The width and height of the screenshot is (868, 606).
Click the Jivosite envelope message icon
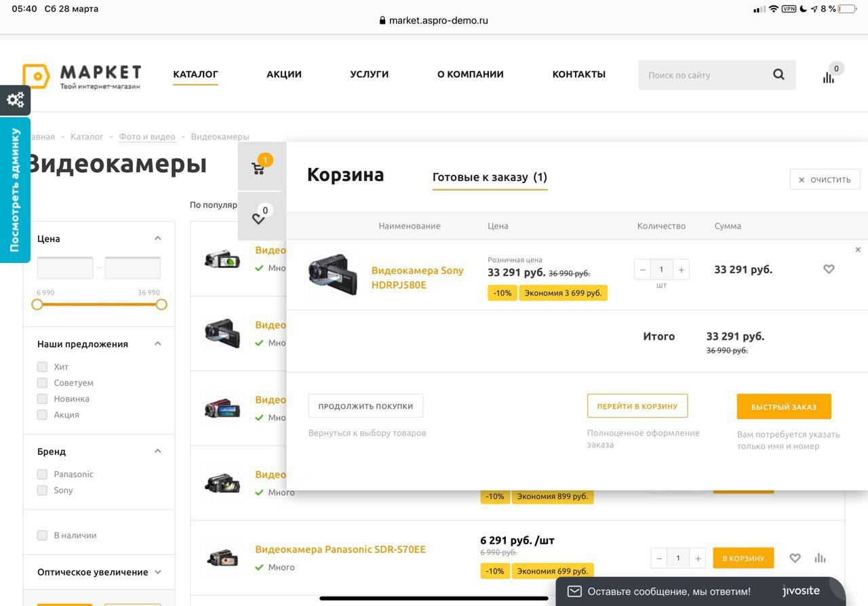click(574, 591)
